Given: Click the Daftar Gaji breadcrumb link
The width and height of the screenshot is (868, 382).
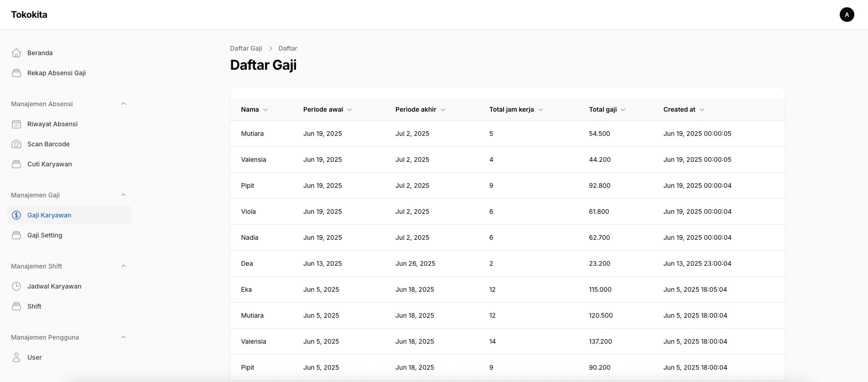Looking at the screenshot, I should [x=246, y=48].
